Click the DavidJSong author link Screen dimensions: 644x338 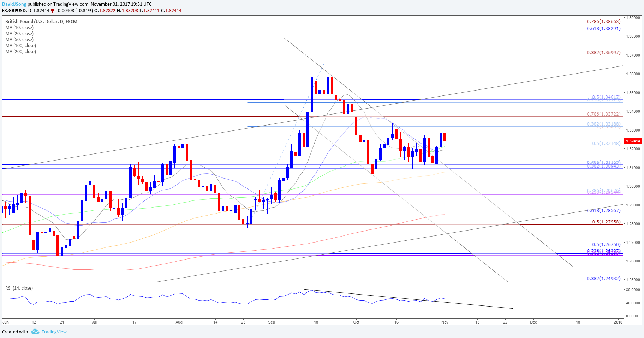pos(14,4)
